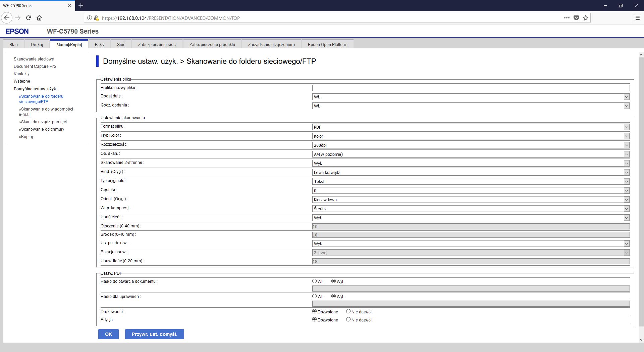The height and width of the screenshot is (352, 644).
Task: Click the browser forward arrow
Action: [18, 18]
